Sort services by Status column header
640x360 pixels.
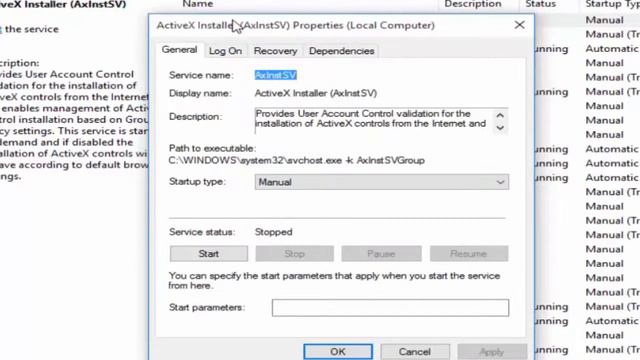pyautogui.click(x=540, y=4)
